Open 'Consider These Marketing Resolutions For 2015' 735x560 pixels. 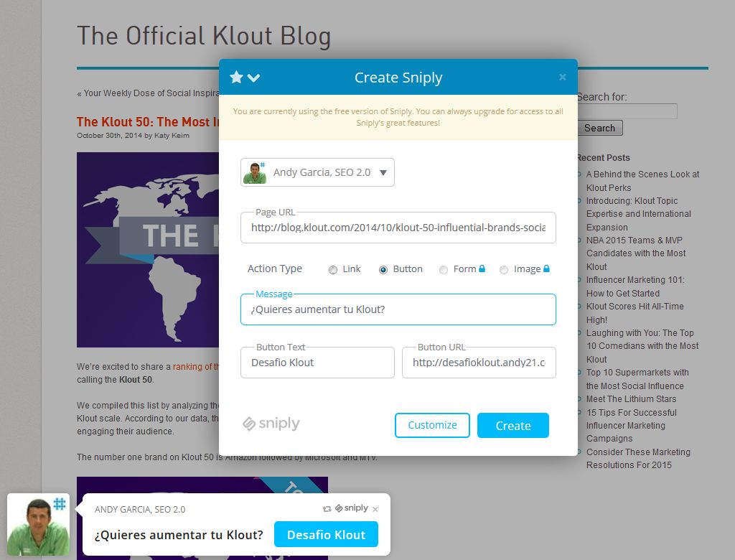click(638, 459)
